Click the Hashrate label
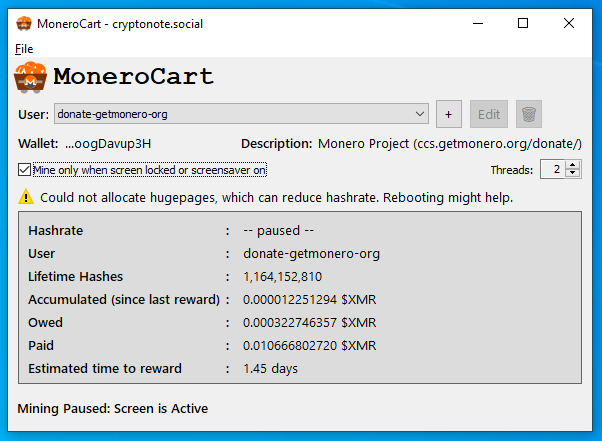 56,230
